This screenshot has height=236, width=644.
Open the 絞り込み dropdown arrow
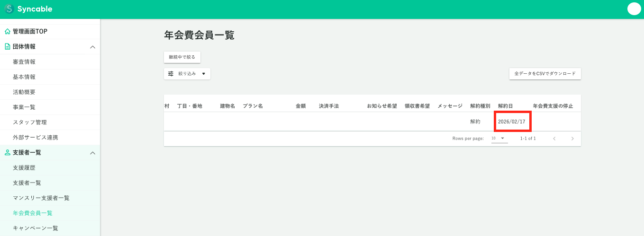(203, 74)
